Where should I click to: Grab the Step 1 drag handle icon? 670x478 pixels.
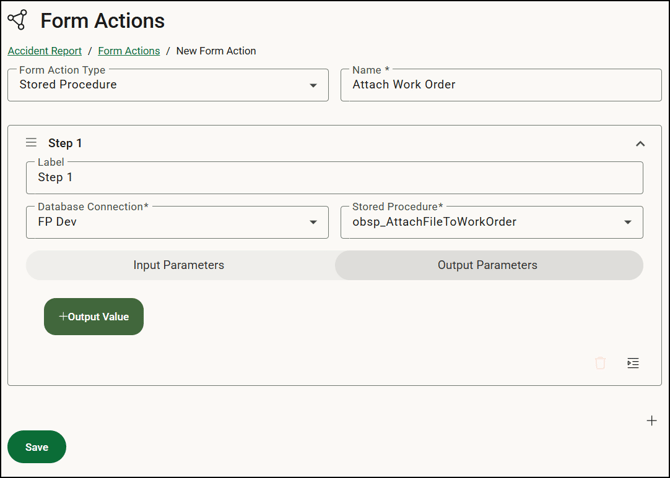click(31, 143)
